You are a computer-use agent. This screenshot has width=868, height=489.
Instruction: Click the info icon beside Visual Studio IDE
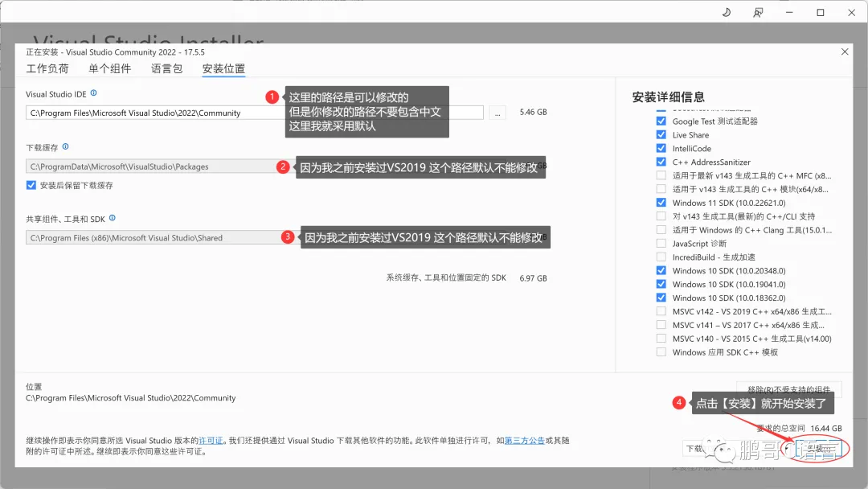point(93,93)
